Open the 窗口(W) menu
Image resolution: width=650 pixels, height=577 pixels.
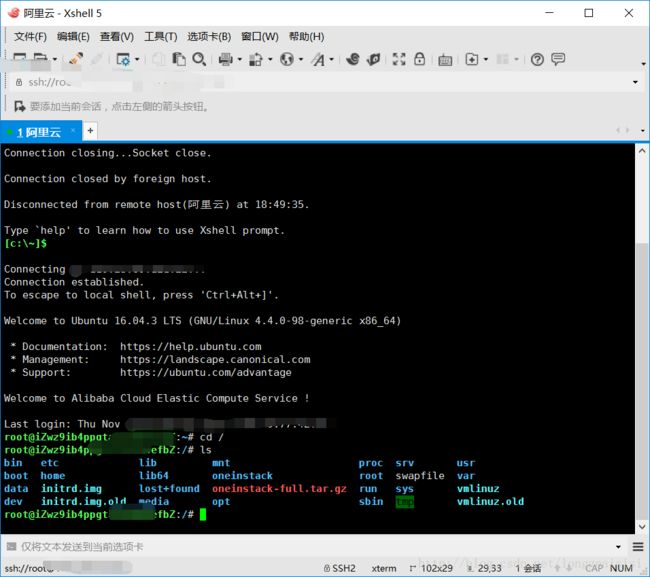point(260,37)
